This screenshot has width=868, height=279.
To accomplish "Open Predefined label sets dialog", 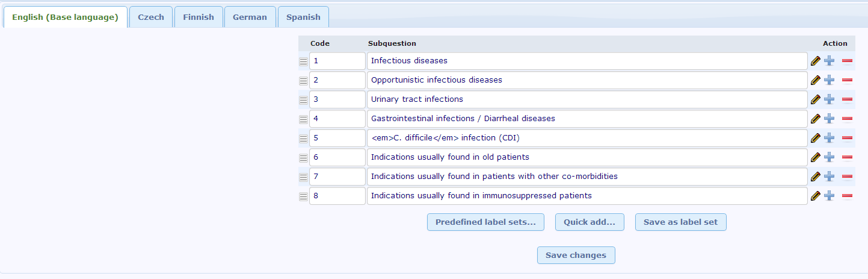I will point(485,222).
